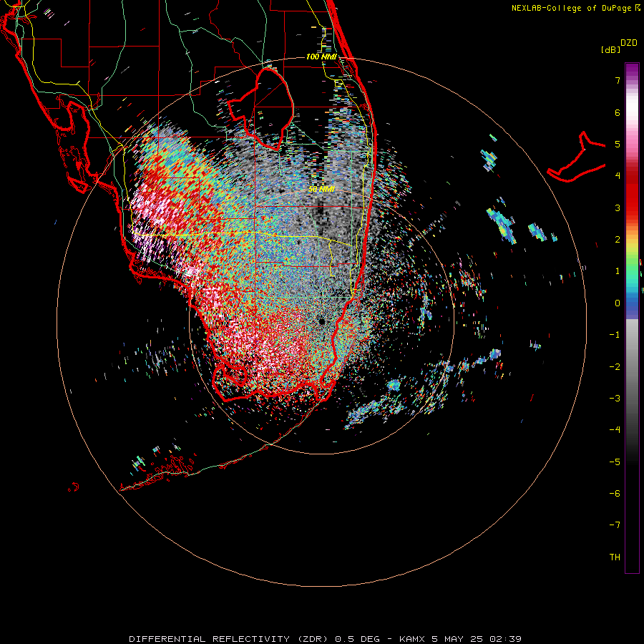This screenshot has height=644, width=644.
Task: Click the '-2' value on the color scale
Action: (615, 367)
